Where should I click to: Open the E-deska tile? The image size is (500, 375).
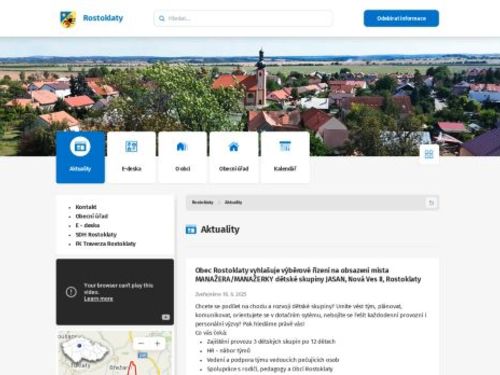point(131,157)
